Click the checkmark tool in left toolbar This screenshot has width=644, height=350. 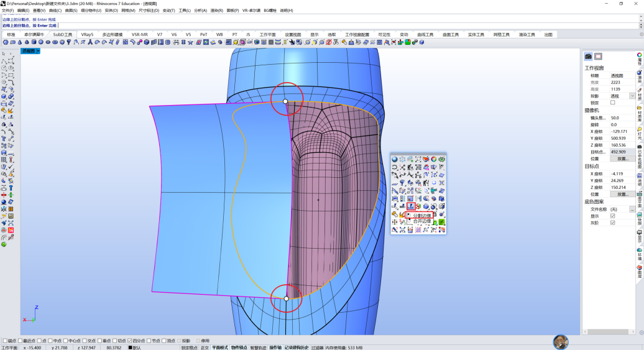coord(11,167)
